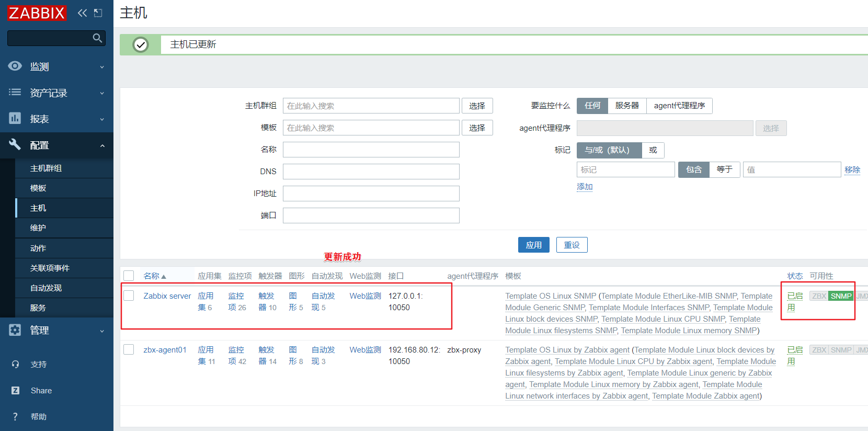This screenshot has height=431, width=868.
Task: Click the eye icon for 监测
Action: [x=15, y=66]
